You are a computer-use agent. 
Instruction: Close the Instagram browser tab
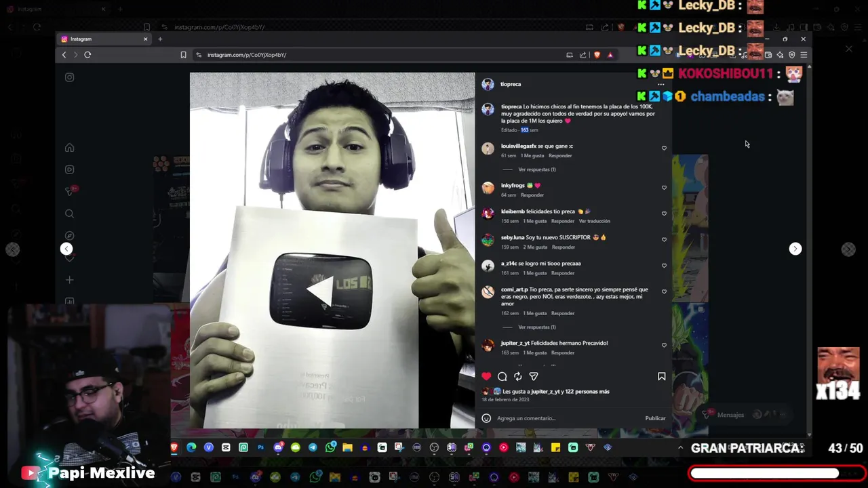pyautogui.click(x=145, y=39)
